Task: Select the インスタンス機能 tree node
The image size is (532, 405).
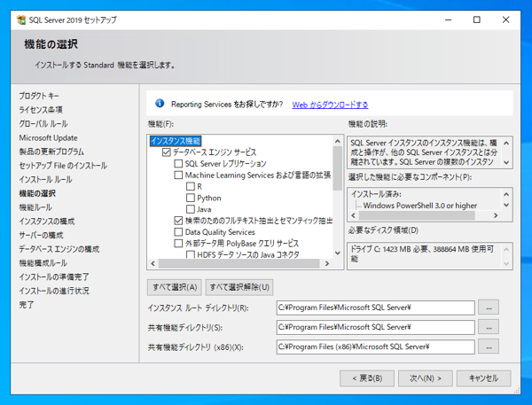Action: (x=176, y=141)
